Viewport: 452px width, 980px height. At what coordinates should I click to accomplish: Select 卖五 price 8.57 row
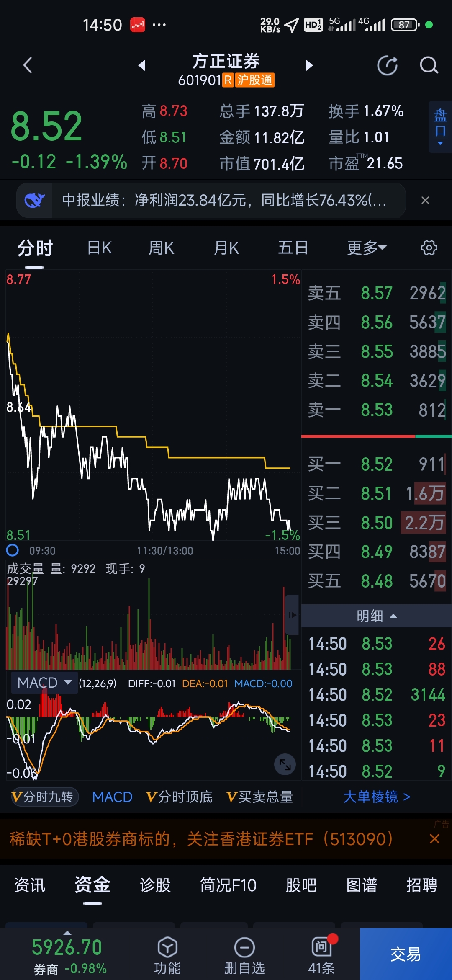click(377, 293)
